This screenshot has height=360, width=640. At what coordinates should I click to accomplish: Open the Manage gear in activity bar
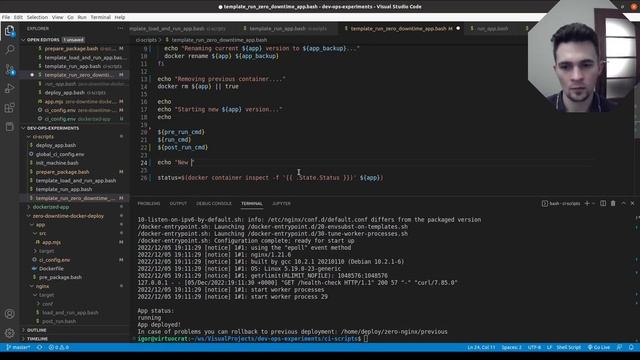(9, 333)
